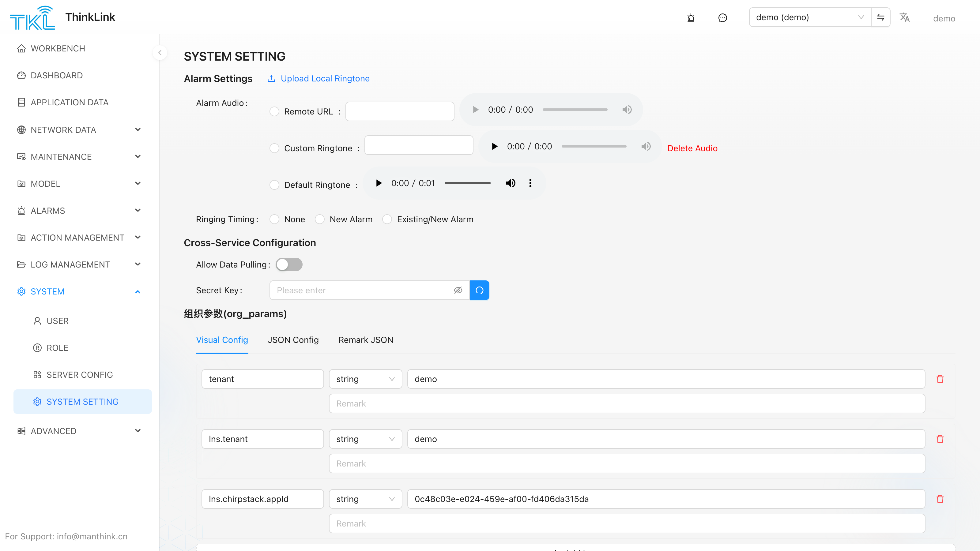Show the Secret Key with eye icon
This screenshot has width=980, height=551.
[458, 290]
